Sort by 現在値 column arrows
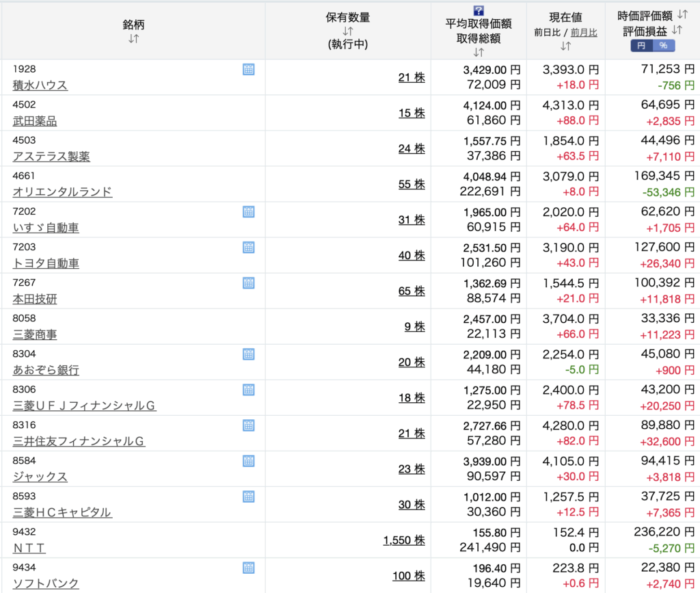Viewport: 700px width, 593px height. pyautogui.click(x=565, y=47)
